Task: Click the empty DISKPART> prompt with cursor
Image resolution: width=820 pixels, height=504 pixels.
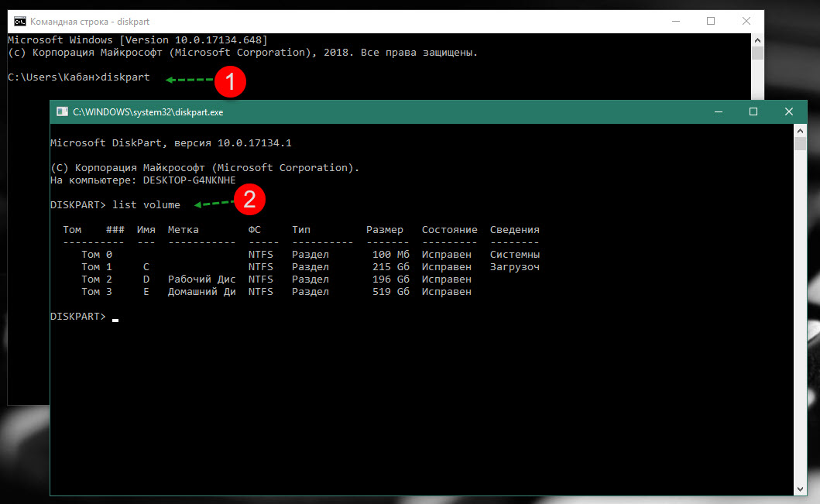Action: [x=84, y=317]
